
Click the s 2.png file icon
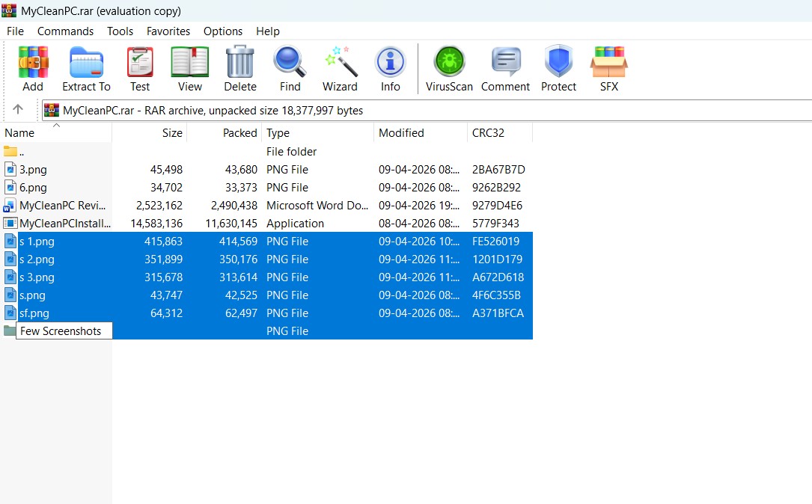pos(10,259)
